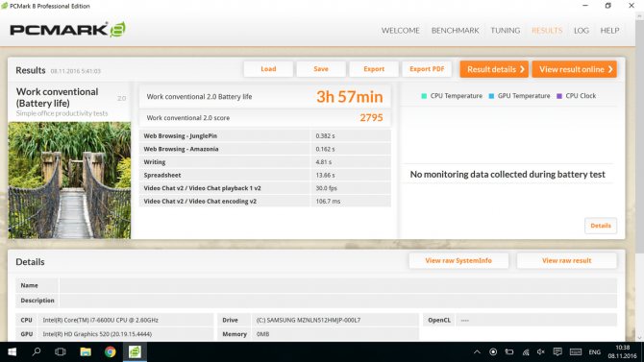This screenshot has height=362, width=644.
Task: Click the Description input field
Action: point(338,301)
